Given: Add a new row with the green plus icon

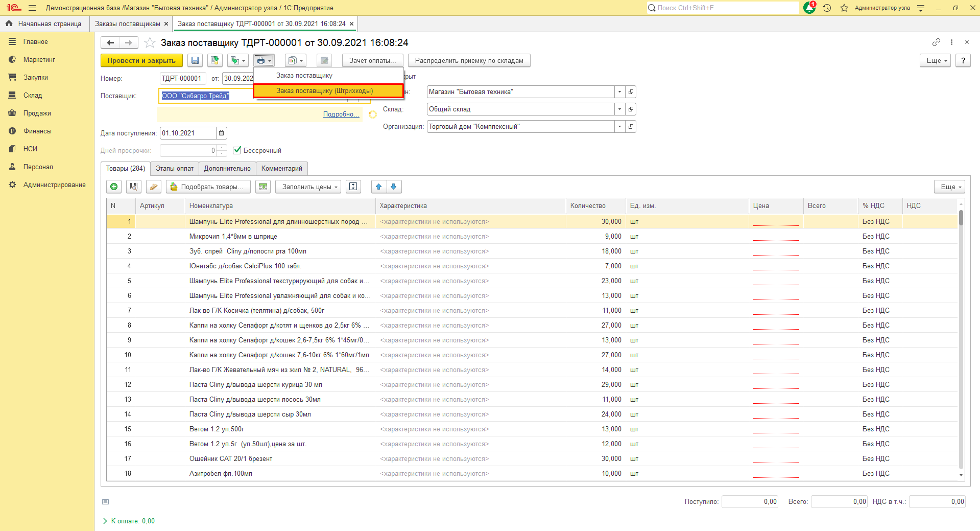Looking at the screenshot, I should coord(114,187).
